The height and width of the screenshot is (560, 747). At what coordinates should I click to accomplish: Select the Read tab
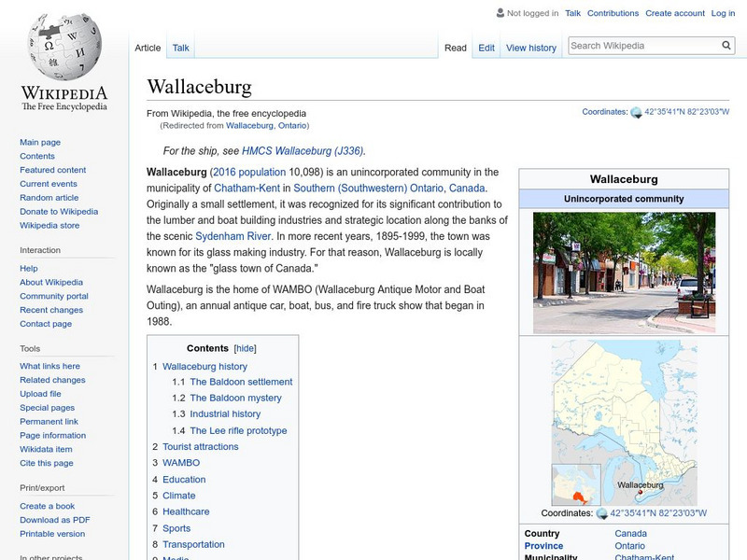[456, 48]
